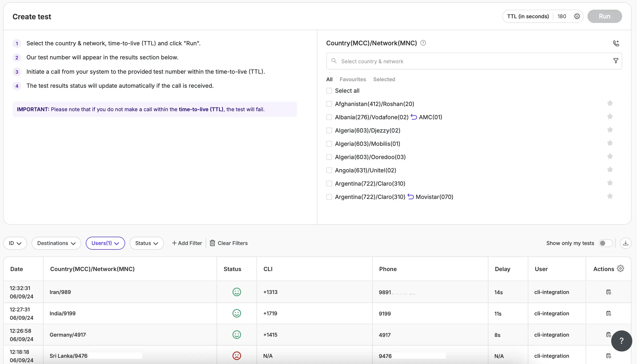Screen dimensions: 637x364
Task: Tick Albania(276)/Vodafone(02) checkbox
Action: pyautogui.click(x=329, y=117)
